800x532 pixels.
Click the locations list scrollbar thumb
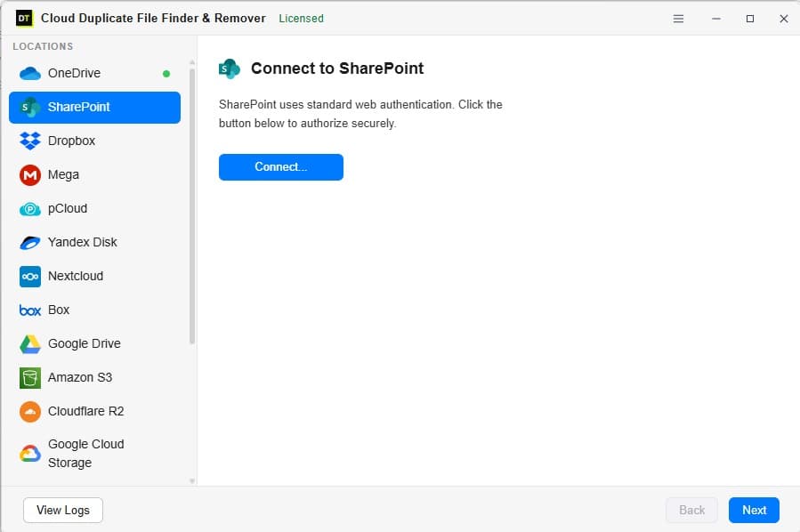tap(192, 206)
